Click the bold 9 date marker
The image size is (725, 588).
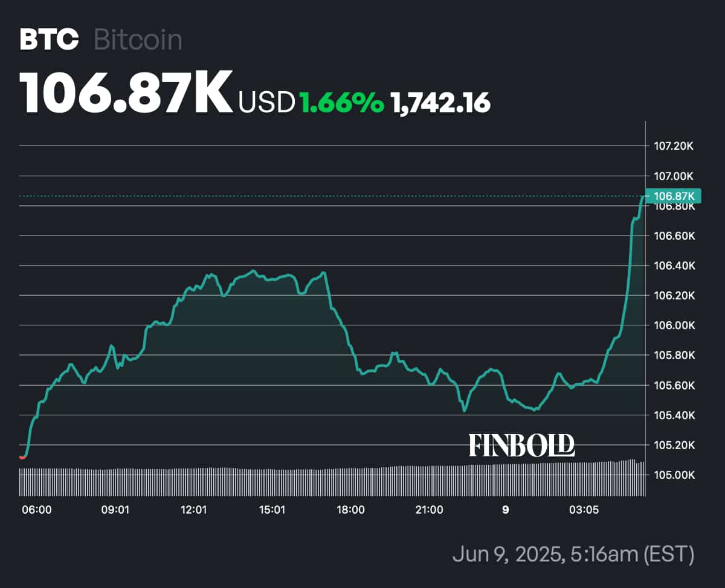pos(506,510)
